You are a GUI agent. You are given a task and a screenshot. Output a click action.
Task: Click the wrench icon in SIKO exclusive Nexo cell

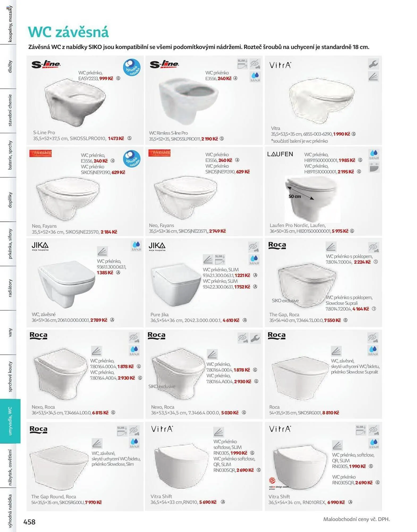point(255,338)
